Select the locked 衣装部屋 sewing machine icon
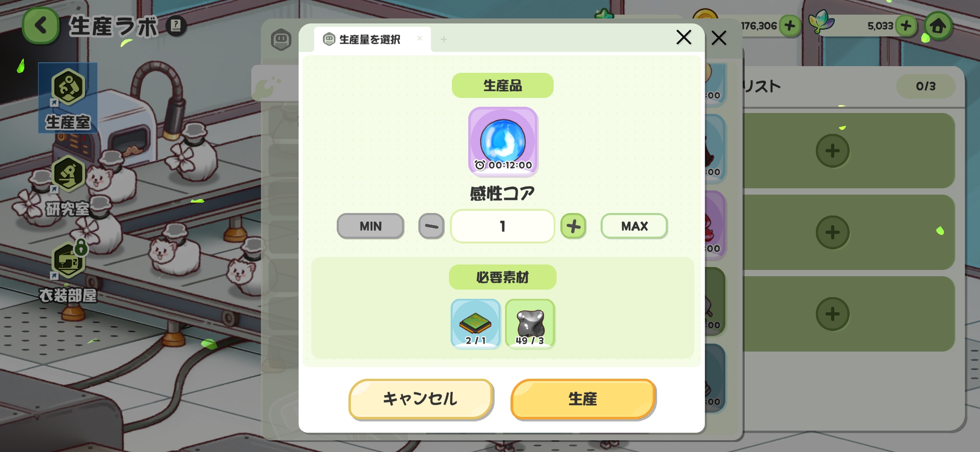The height and width of the screenshot is (452, 980). tap(69, 260)
